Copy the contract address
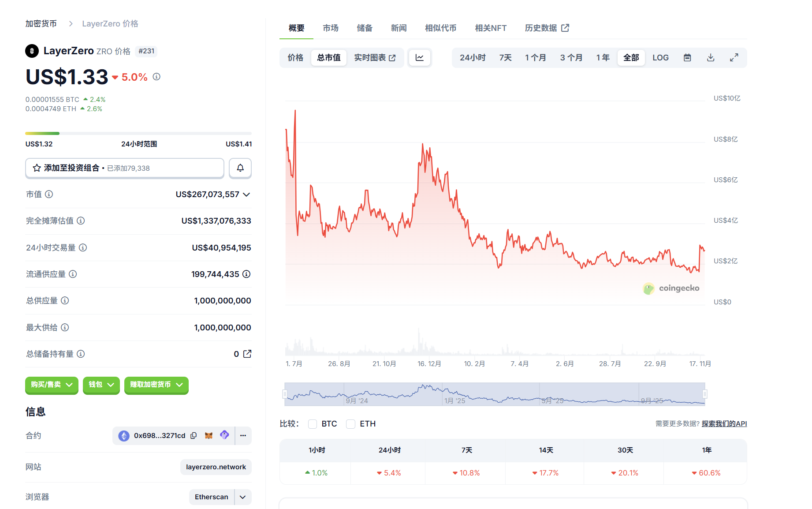This screenshot has width=812, height=509. coord(194,436)
